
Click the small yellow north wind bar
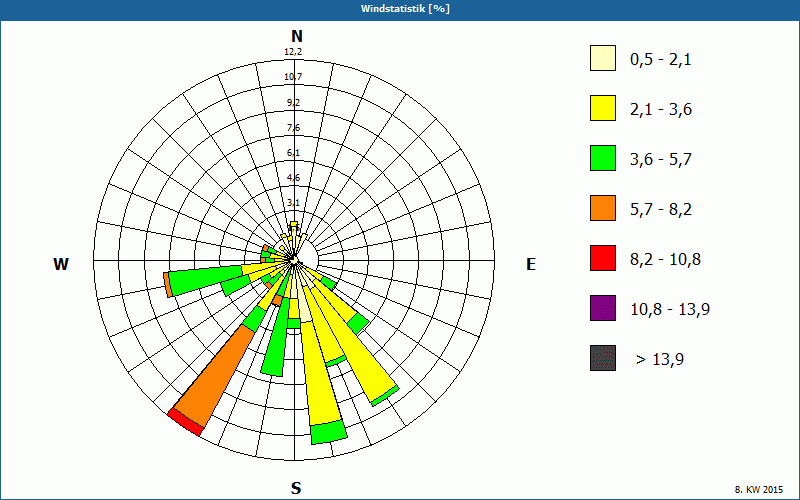294,224
